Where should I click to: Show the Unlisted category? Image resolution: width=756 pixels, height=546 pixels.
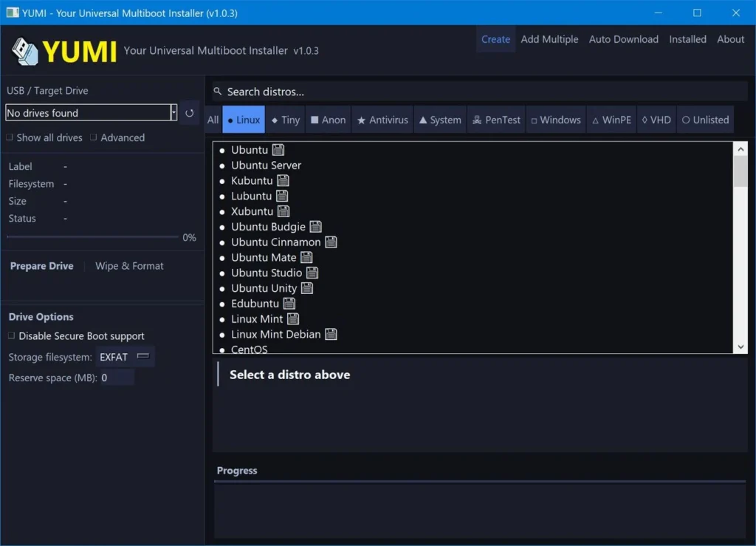pos(705,120)
